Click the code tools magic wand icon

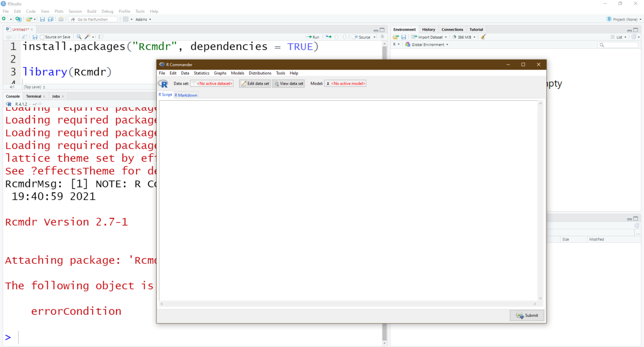coord(88,37)
